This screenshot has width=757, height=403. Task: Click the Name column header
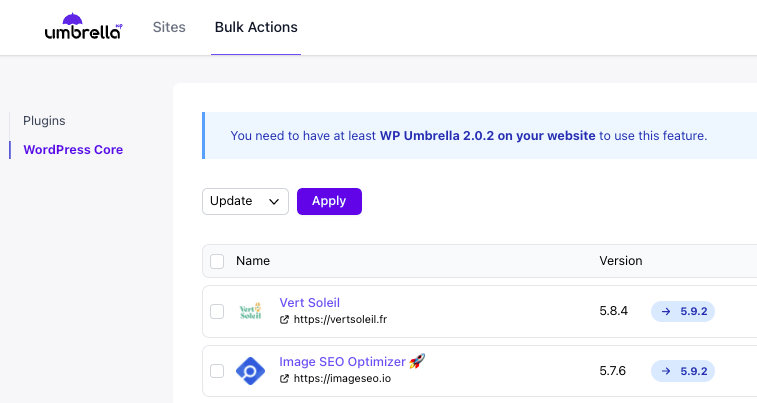tap(253, 261)
